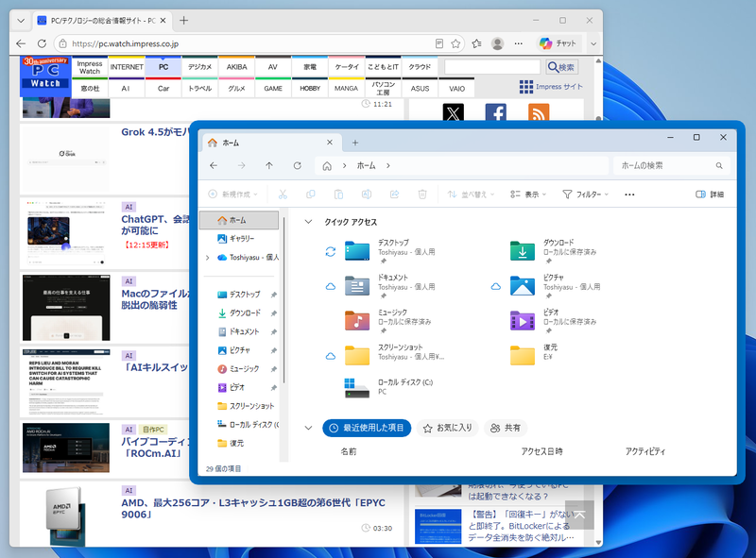Click the ROCm.AI article thumbnail
756x558 pixels.
[66, 448]
